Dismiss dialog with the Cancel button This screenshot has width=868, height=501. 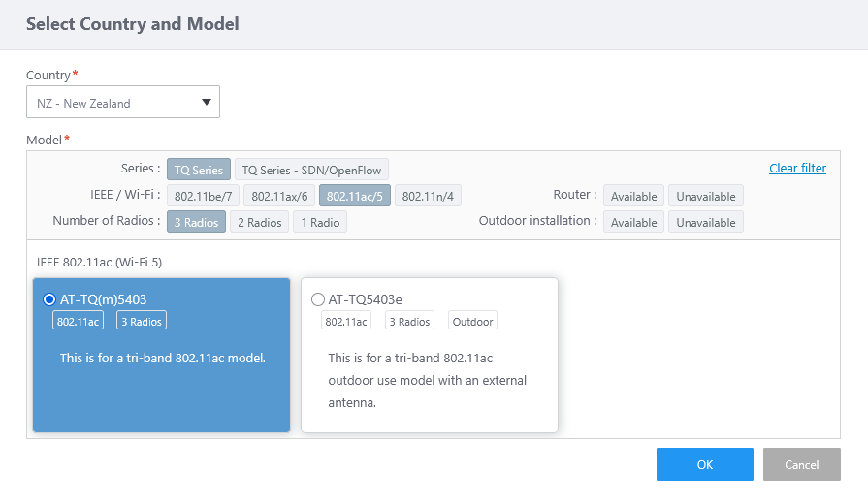click(802, 464)
